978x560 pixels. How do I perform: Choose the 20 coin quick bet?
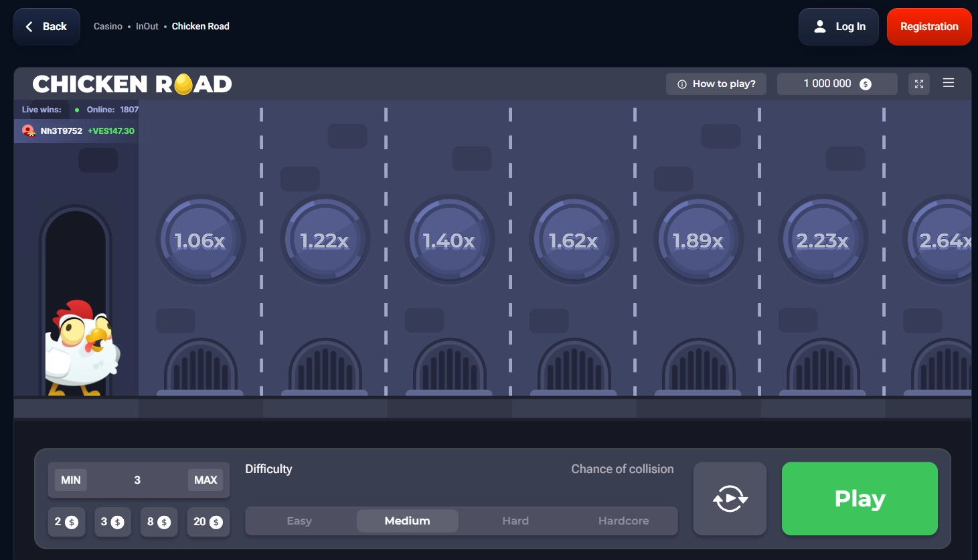click(x=208, y=522)
